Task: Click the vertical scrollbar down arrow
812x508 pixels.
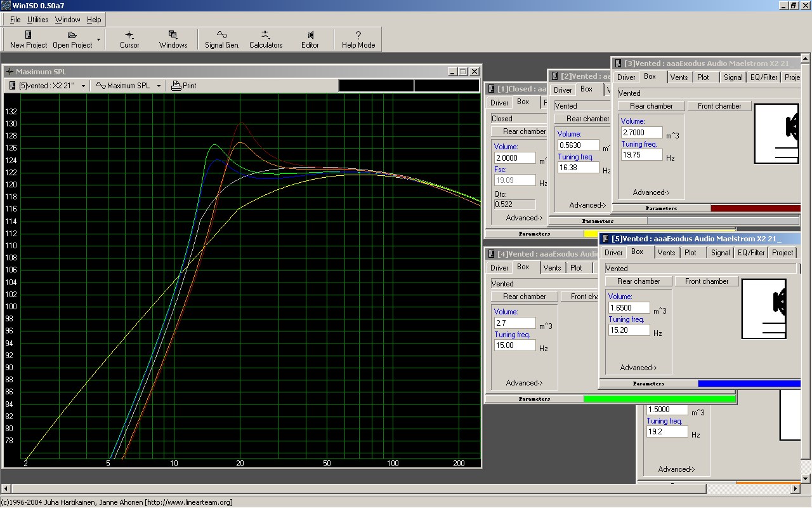Action: click(807, 479)
